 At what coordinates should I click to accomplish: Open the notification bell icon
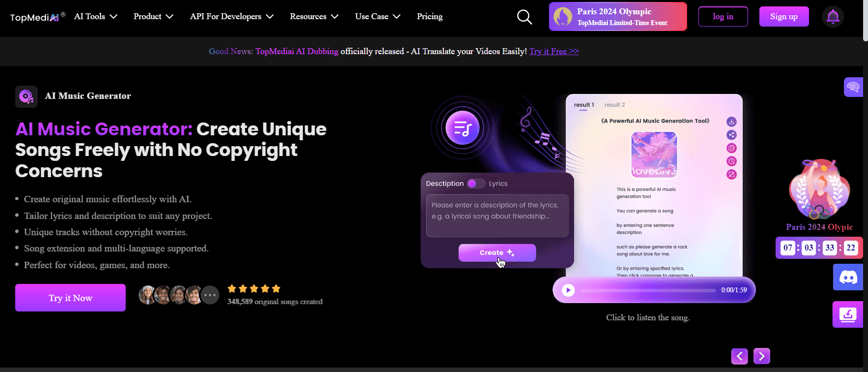[x=833, y=17]
